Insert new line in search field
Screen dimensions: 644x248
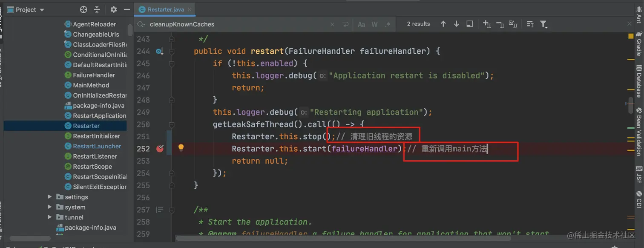coord(345,24)
